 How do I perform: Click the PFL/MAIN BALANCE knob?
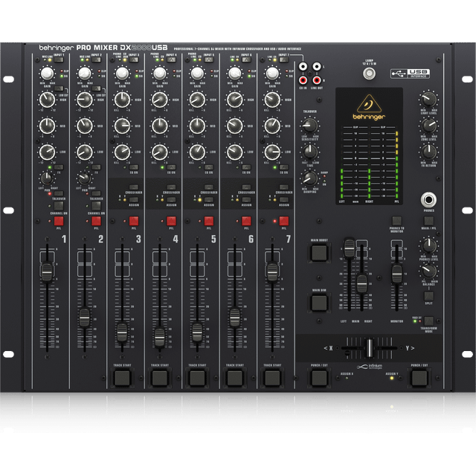(x=428, y=271)
